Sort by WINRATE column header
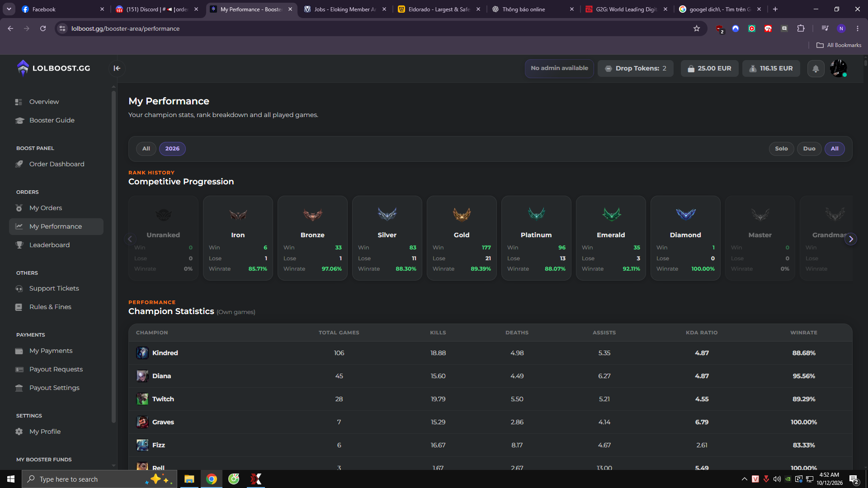Viewport: 868px width, 488px height. tap(803, 333)
